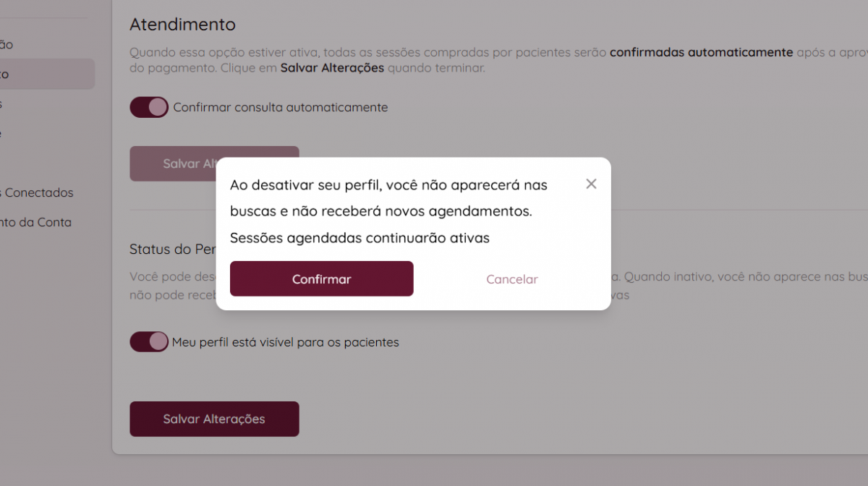Select the sidebar item directly below the highlighted one

click(2, 104)
